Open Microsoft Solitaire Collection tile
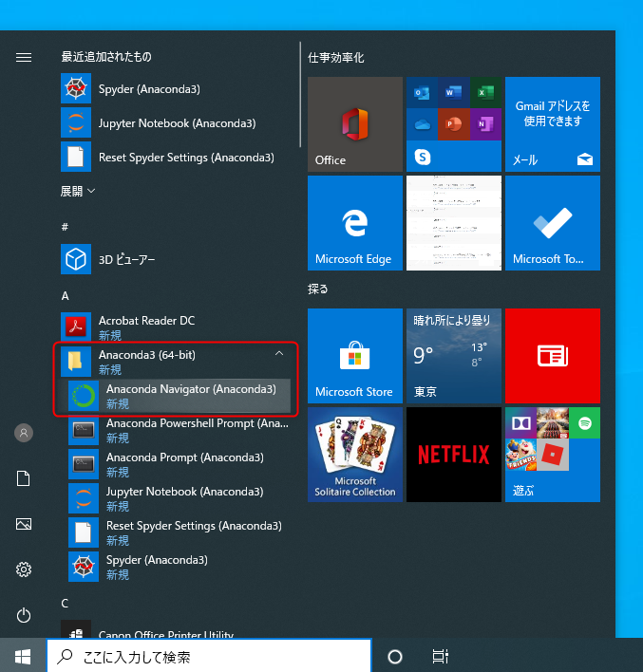The image size is (643, 672). coord(354,455)
